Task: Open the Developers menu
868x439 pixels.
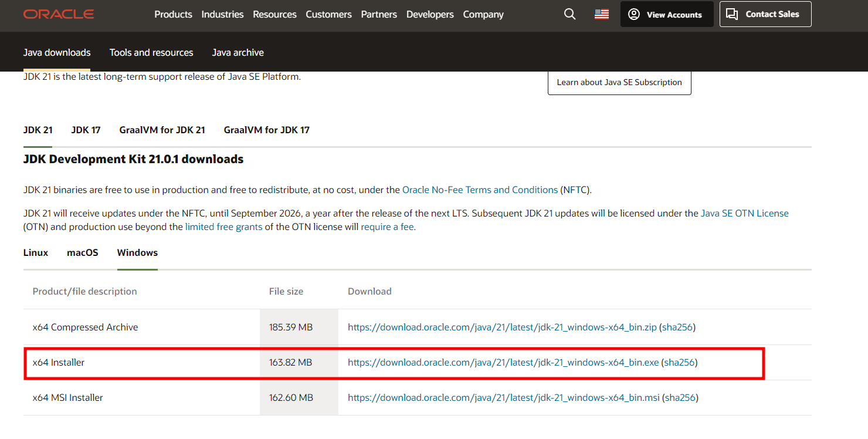Action: click(x=430, y=14)
